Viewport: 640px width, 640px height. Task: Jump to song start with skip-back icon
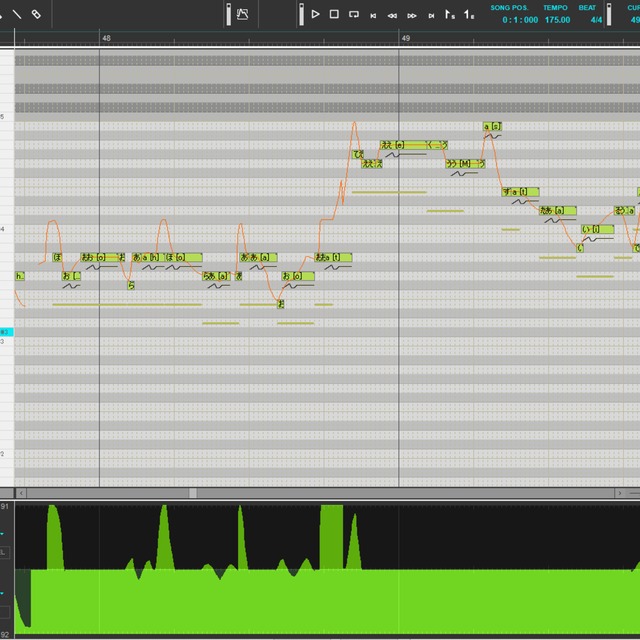pos(373,15)
